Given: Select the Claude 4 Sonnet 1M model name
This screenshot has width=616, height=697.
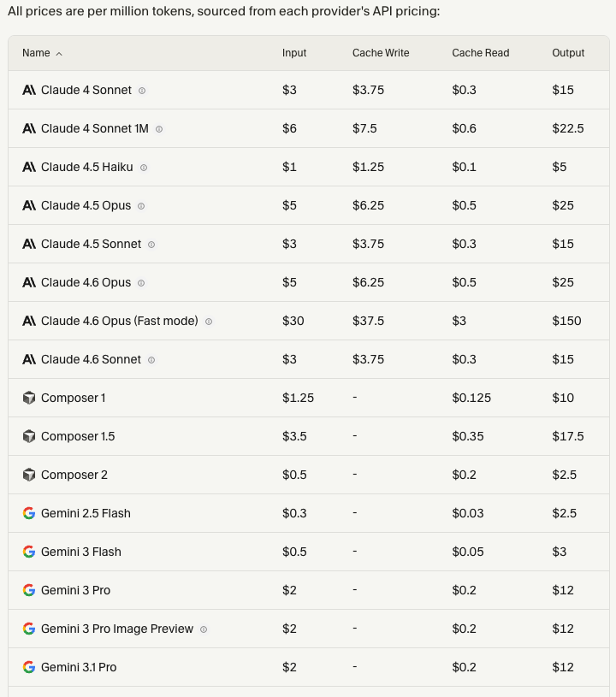Looking at the screenshot, I should click(95, 128).
